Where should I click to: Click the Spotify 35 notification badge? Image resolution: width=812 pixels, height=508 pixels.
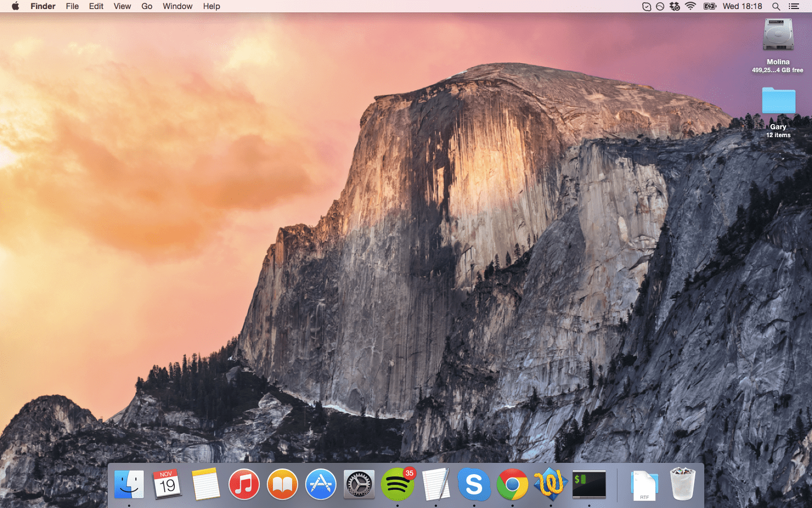(x=409, y=473)
